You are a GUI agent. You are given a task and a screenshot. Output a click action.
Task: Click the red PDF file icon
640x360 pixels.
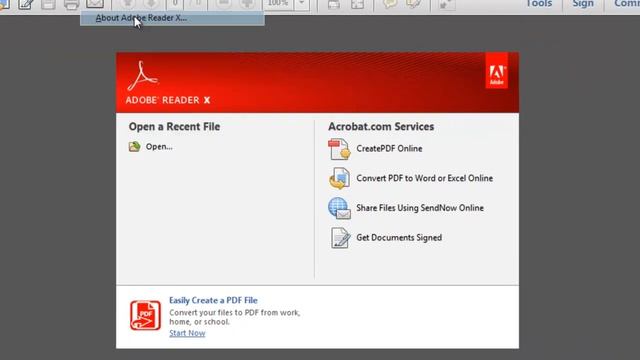click(145, 315)
